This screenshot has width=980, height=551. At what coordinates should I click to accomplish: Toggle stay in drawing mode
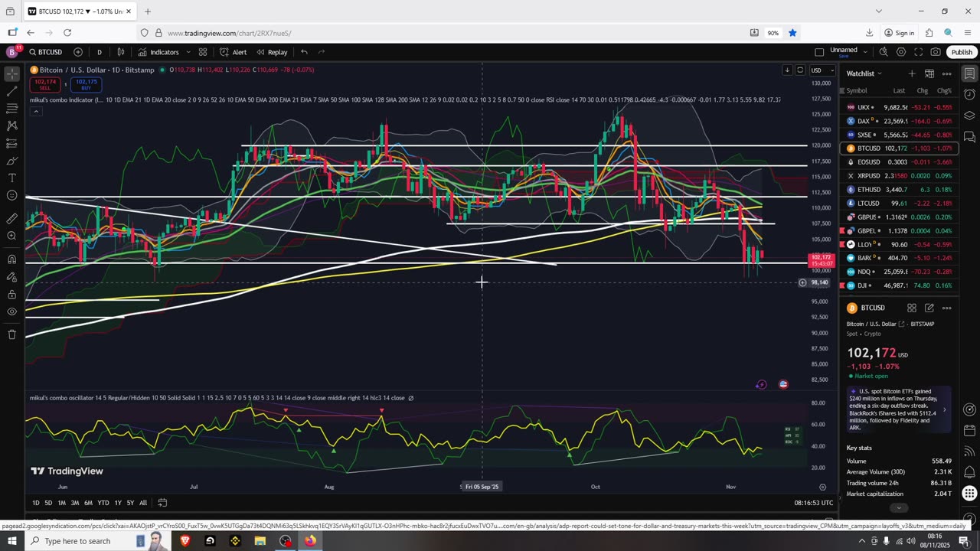coord(11,276)
